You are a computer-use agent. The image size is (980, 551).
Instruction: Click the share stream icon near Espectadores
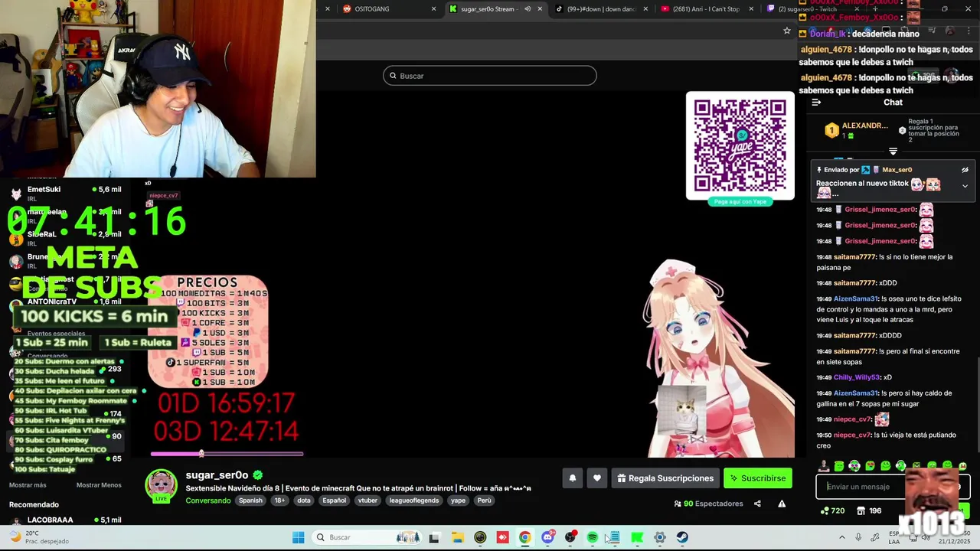point(757,504)
